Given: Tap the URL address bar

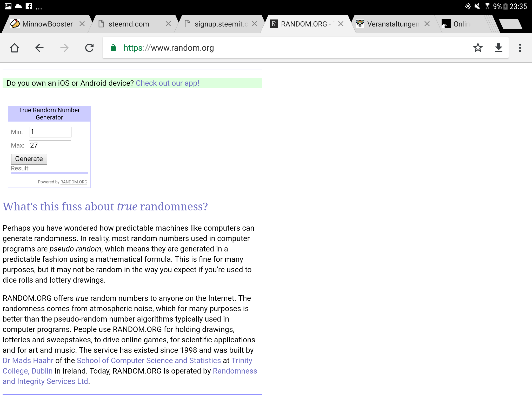Looking at the screenshot, I should pyautogui.click(x=286, y=48).
